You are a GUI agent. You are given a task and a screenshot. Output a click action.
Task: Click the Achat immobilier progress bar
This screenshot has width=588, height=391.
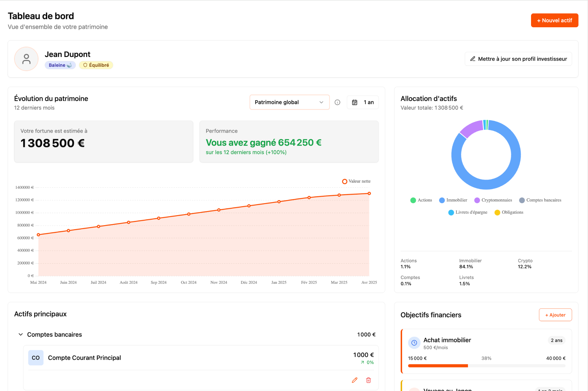tap(486, 366)
